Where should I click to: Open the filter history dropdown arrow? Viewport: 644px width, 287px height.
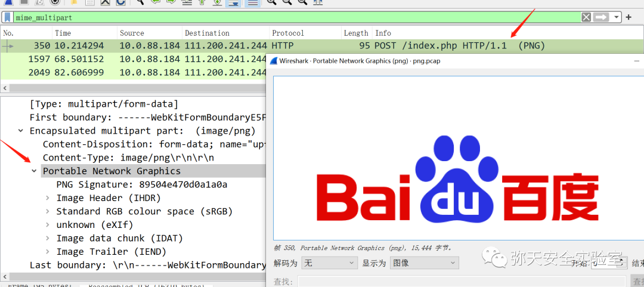coord(616,17)
